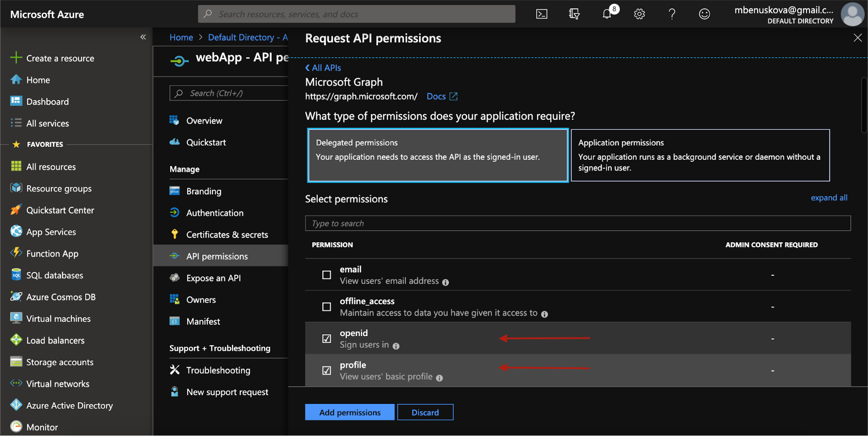Click the Azure Cosmos DB icon
Screen dimensions: 868x436
(16, 297)
